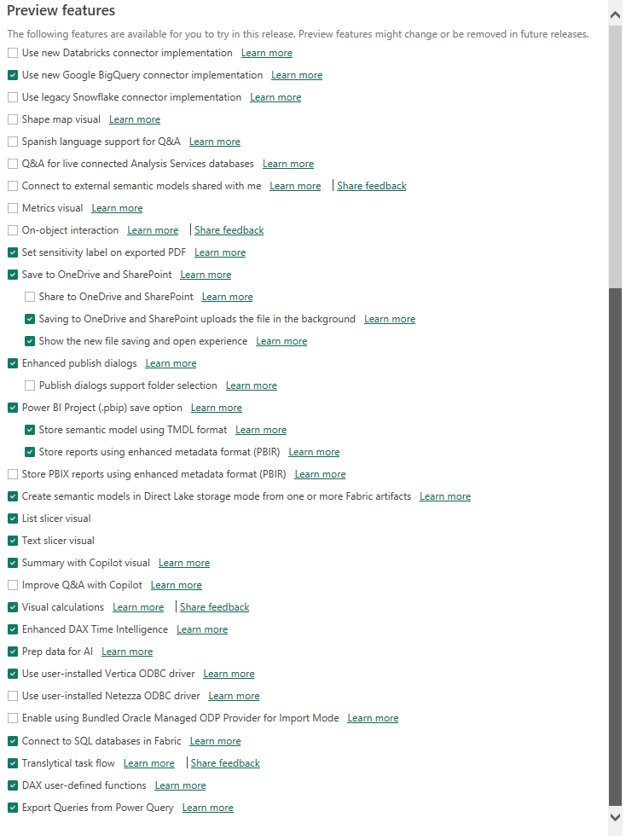Uncheck Enhanced publish dialogs
The image size is (626, 840).
tap(13, 364)
